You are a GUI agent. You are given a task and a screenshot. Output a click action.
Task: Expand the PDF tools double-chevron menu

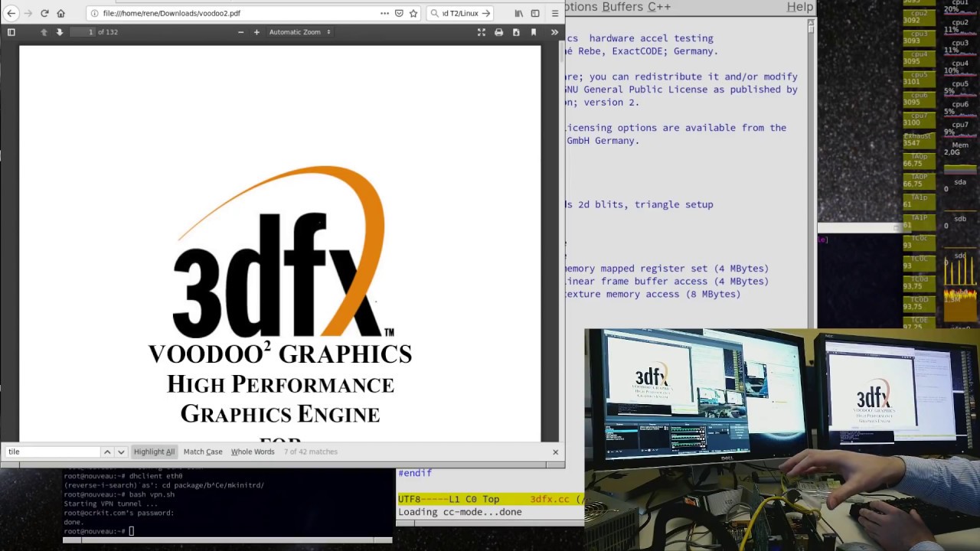tap(554, 32)
